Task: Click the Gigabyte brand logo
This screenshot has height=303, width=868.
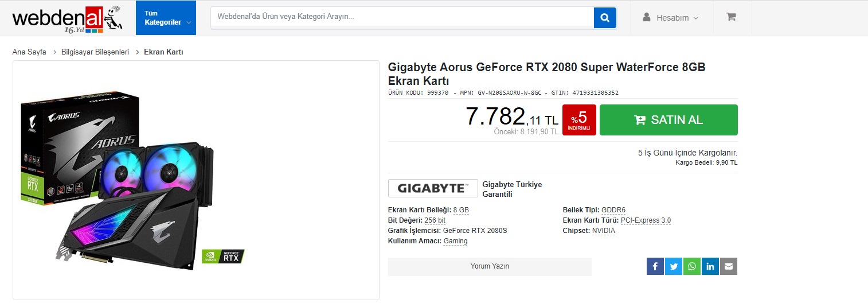Action: point(433,188)
